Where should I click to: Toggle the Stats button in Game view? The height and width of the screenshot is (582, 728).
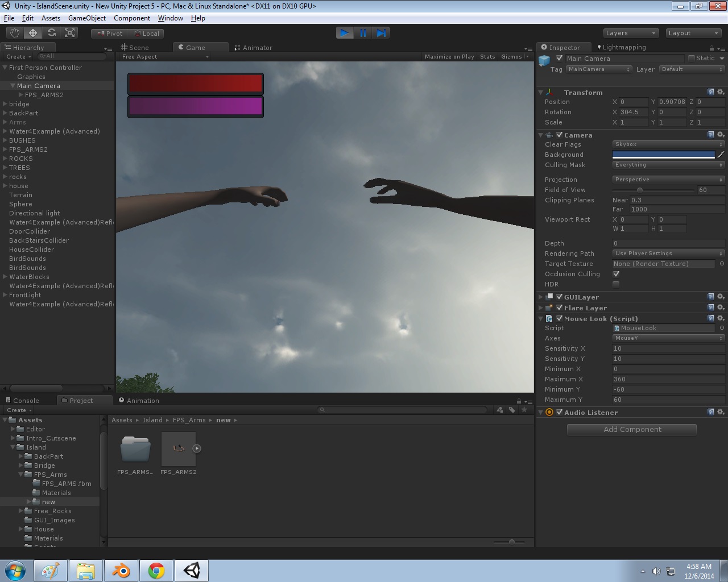click(487, 57)
